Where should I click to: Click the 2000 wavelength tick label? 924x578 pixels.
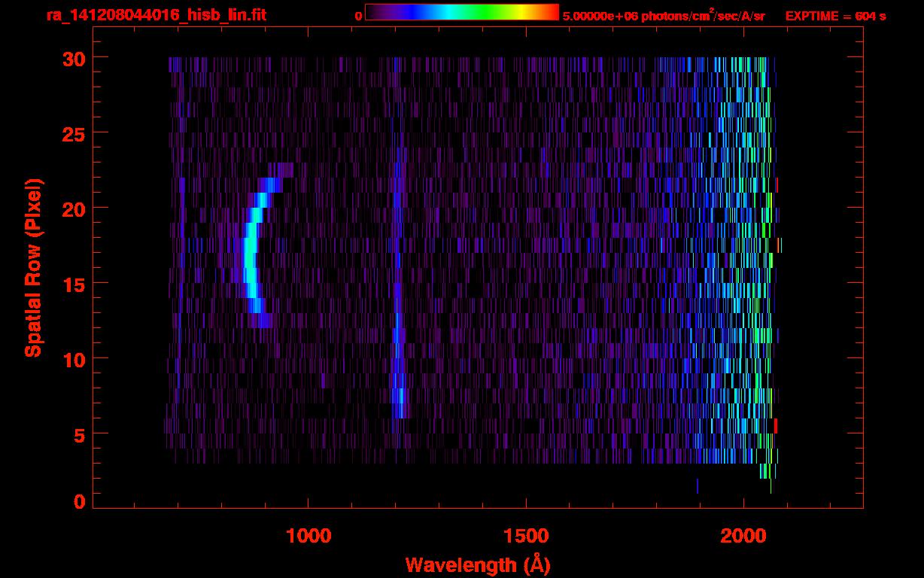pos(743,536)
